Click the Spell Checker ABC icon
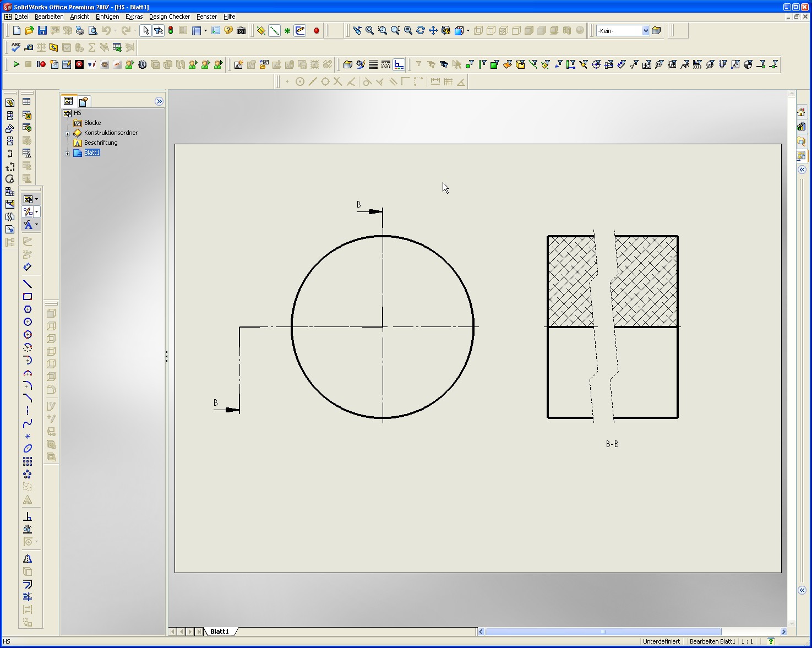The height and width of the screenshot is (648, 812). tap(15, 47)
